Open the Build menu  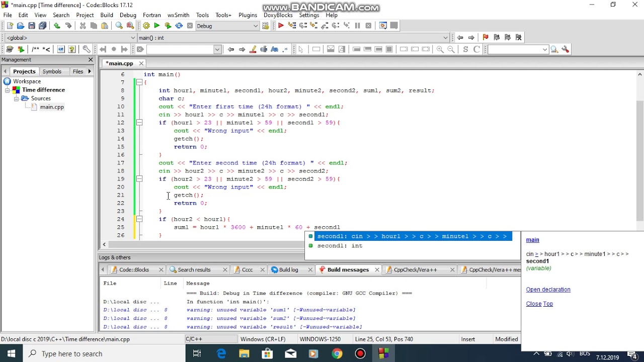click(107, 15)
